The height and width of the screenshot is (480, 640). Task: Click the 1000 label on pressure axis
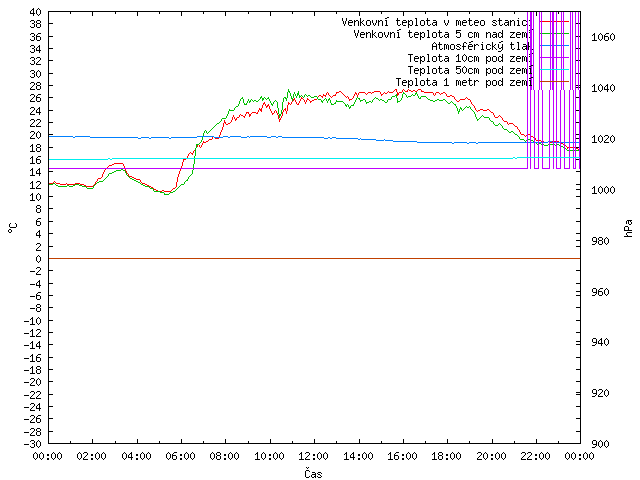pos(603,190)
